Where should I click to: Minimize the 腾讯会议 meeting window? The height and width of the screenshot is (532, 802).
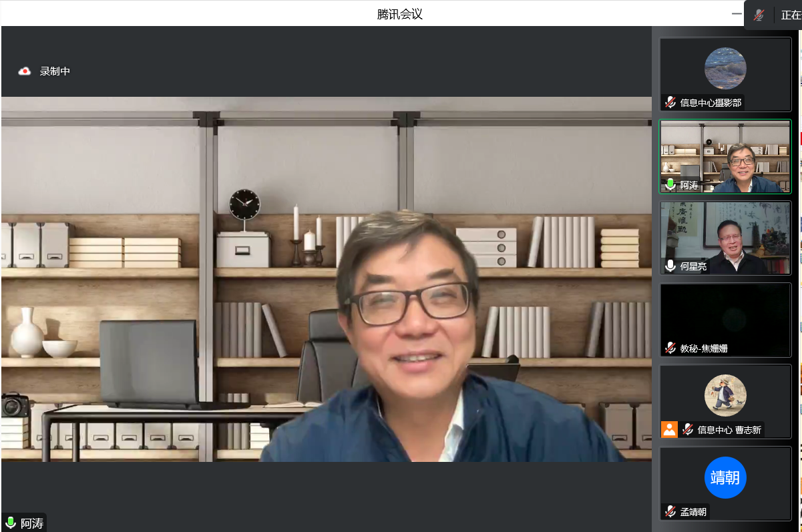click(737, 13)
